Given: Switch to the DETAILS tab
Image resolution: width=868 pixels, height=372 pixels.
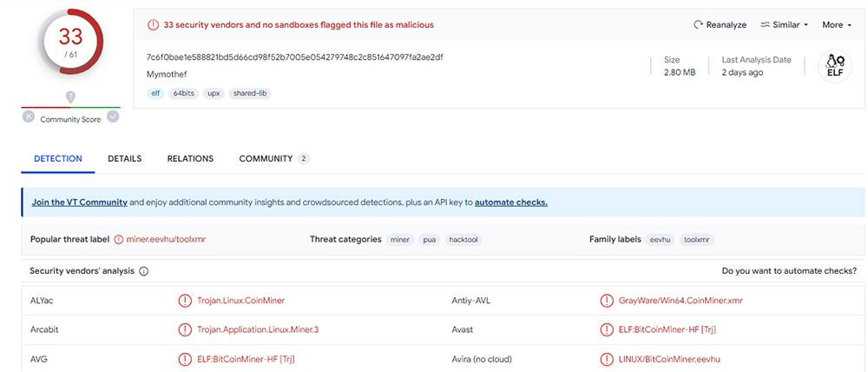Looking at the screenshot, I should click(124, 158).
